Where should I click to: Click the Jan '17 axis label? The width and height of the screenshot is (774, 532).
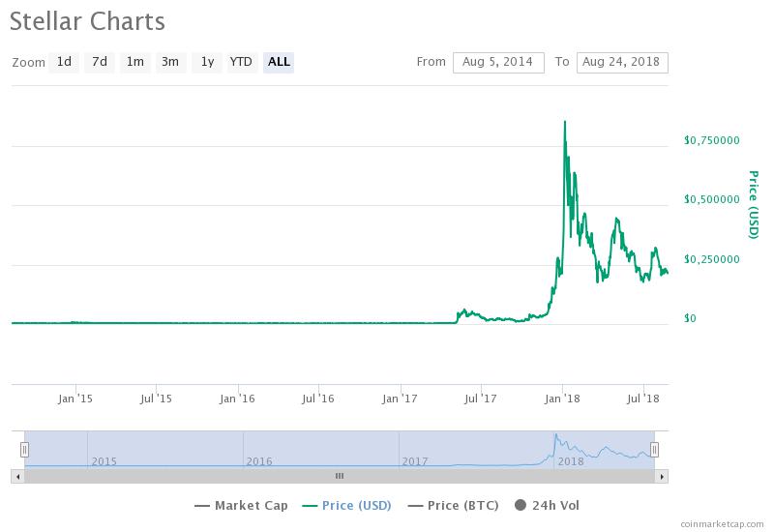tap(400, 399)
